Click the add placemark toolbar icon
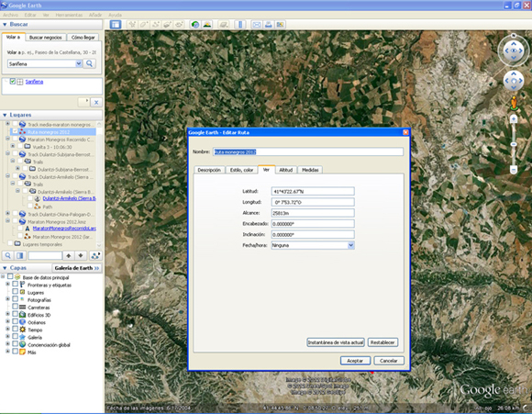The width and height of the screenshot is (532, 414). coord(132,25)
